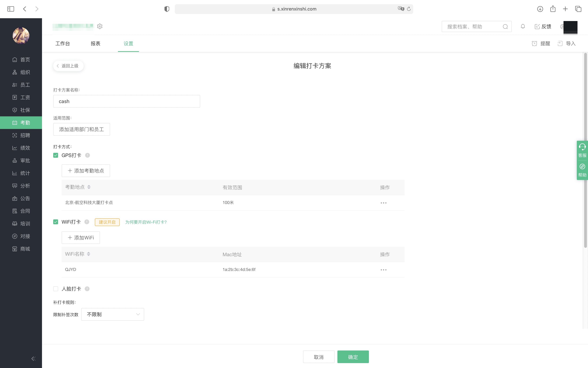Click the info icon next to GPS打卡
588x368 pixels.
coord(87,155)
